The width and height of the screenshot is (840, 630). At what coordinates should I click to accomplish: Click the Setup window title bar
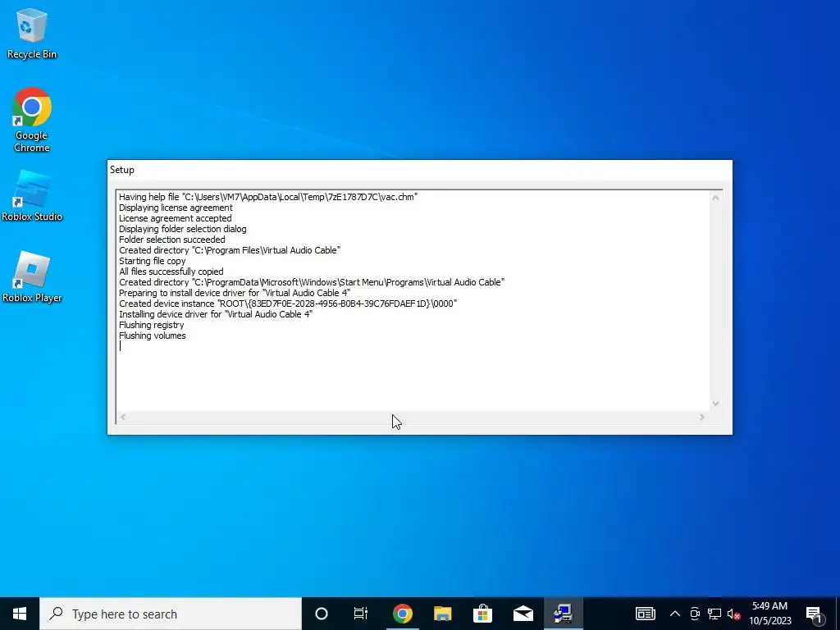[x=419, y=170]
